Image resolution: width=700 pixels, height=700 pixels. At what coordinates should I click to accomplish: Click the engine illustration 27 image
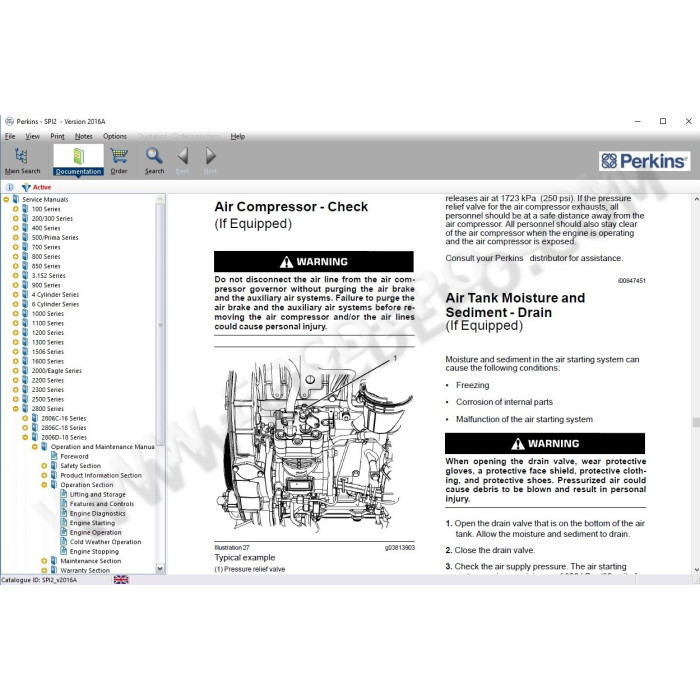(x=314, y=444)
